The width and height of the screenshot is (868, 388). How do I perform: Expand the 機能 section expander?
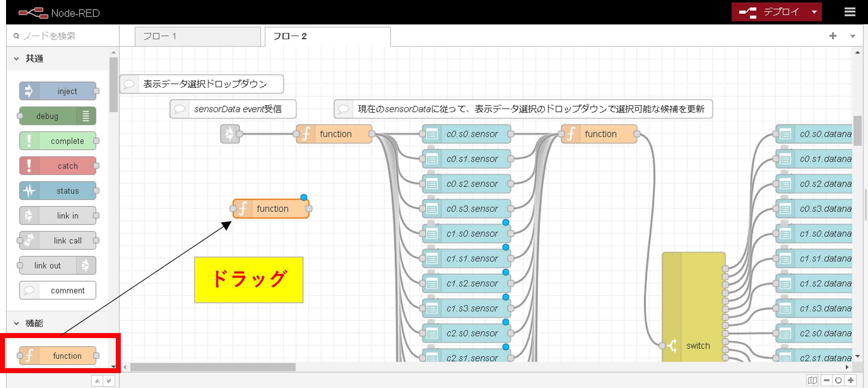[16, 323]
